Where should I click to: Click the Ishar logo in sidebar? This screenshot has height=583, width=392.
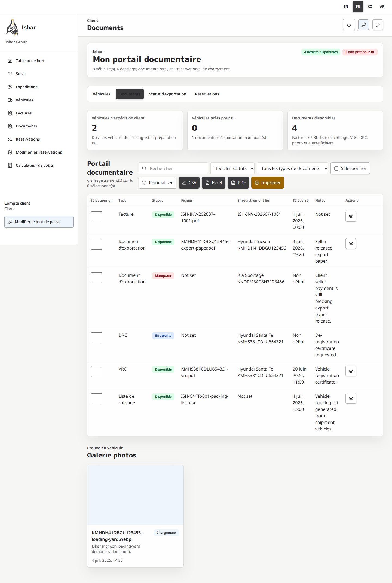tap(12, 27)
